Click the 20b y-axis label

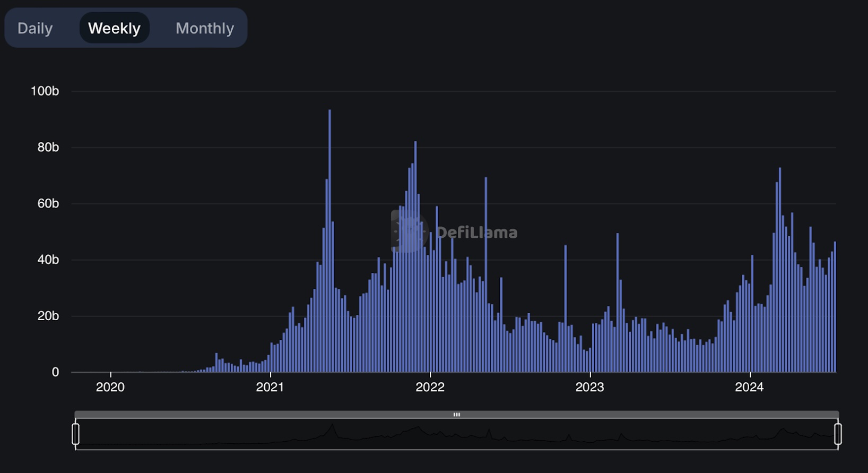click(x=48, y=316)
